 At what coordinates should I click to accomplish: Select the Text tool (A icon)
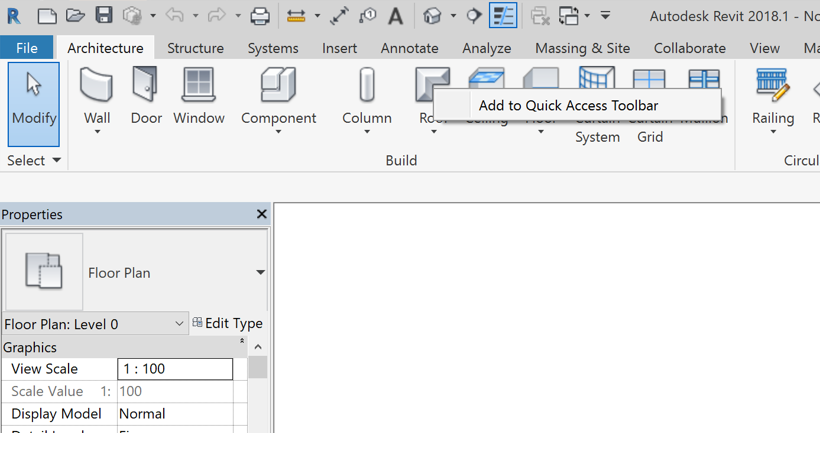pos(395,16)
